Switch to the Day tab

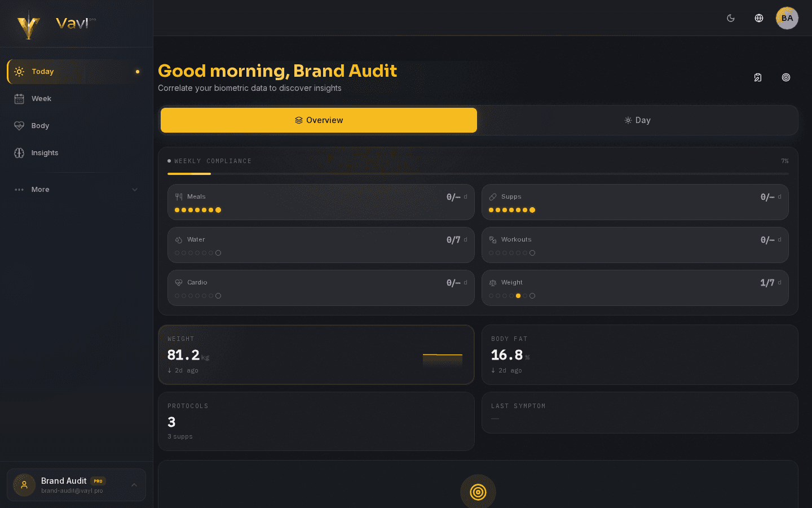coord(637,120)
